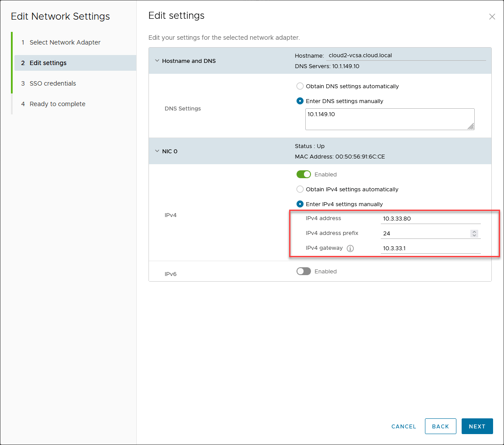Select the Edit settings step
This screenshot has width=504, height=445.
pos(48,63)
